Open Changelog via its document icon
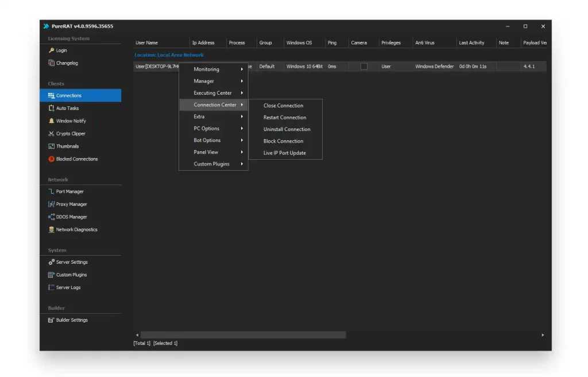The height and width of the screenshot is (377, 588). click(x=51, y=63)
